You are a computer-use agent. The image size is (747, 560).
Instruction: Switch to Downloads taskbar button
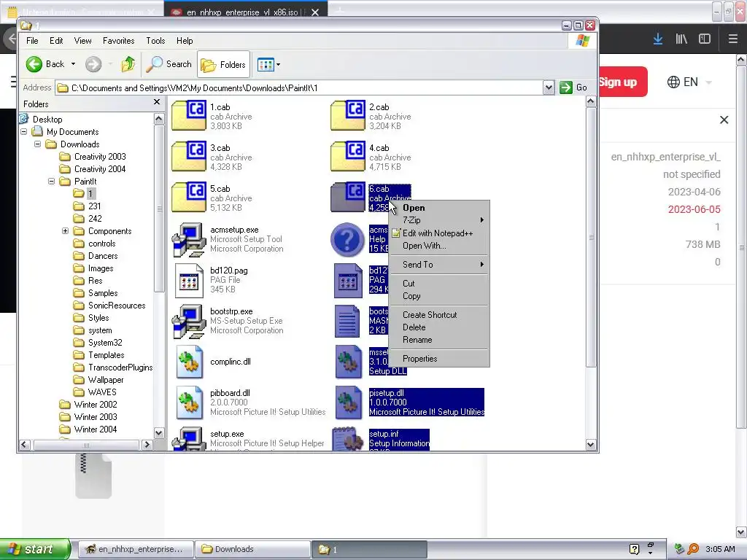click(252, 549)
